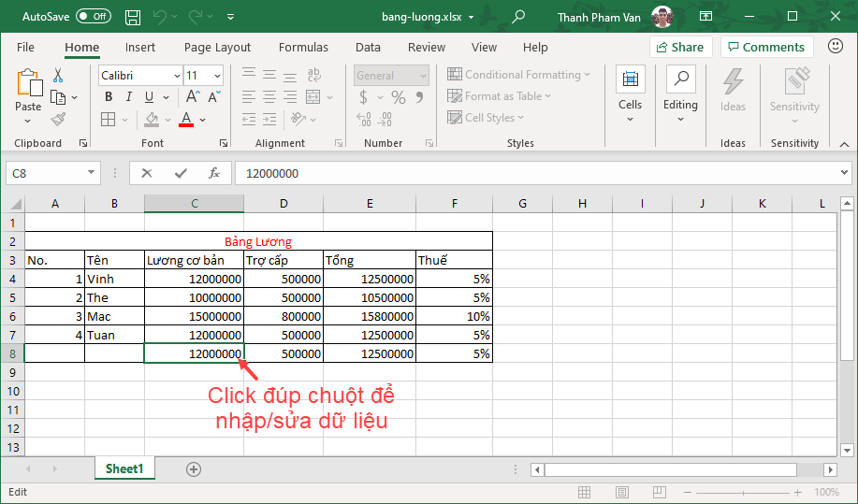Switch to the Data tab
This screenshot has height=504, width=858.
click(368, 47)
